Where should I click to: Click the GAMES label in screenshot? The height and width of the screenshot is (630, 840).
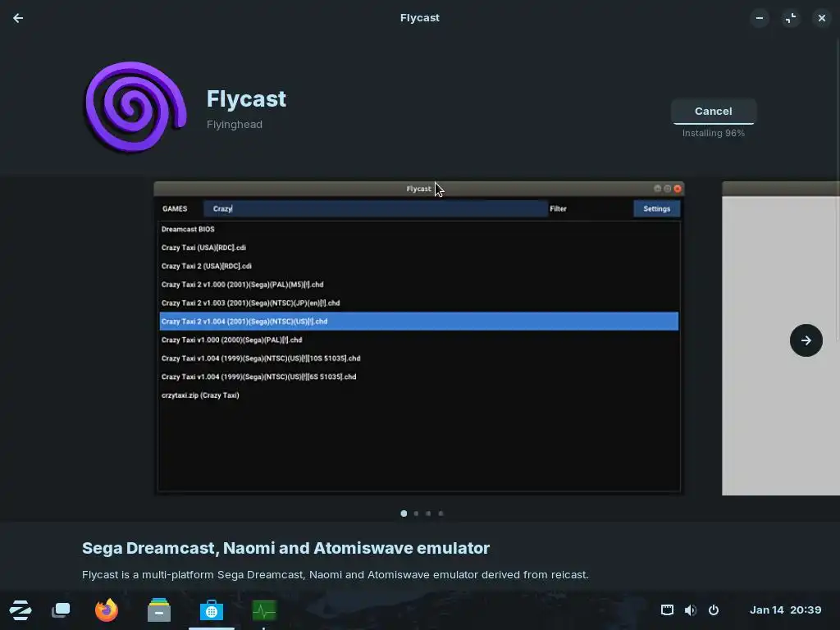coord(175,209)
